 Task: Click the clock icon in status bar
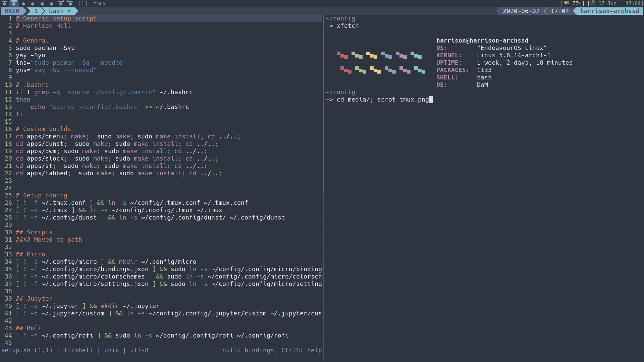[593, 3]
